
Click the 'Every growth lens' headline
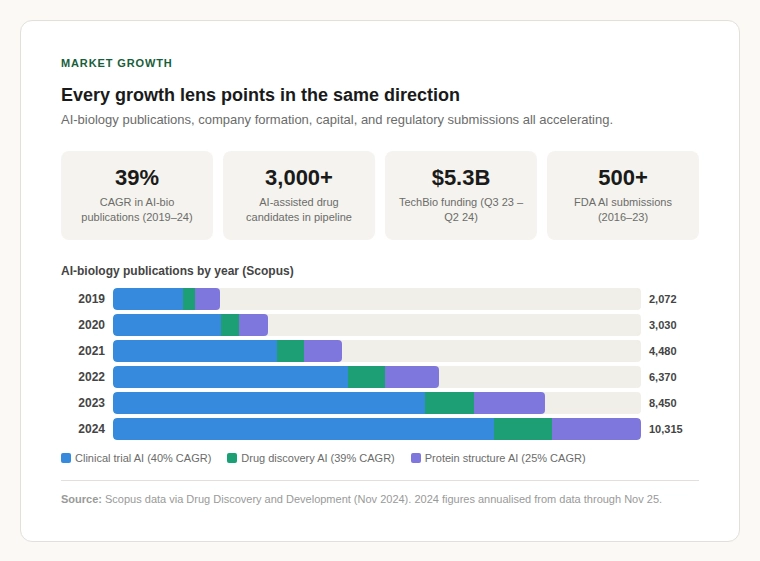coord(260,95)
